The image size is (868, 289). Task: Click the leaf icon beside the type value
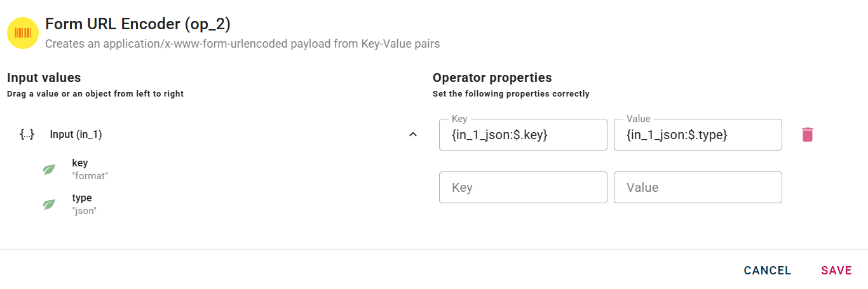tap(49, 205)
